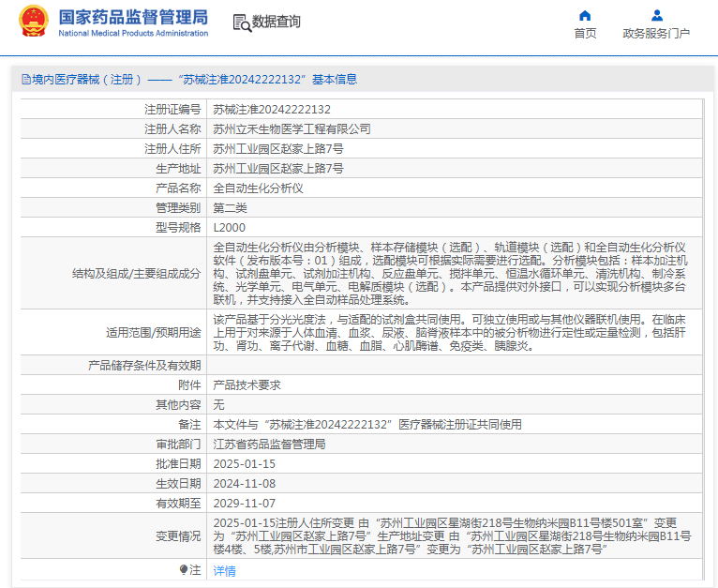
Task: Click the 审批部门 label
Action: [178, 445]
